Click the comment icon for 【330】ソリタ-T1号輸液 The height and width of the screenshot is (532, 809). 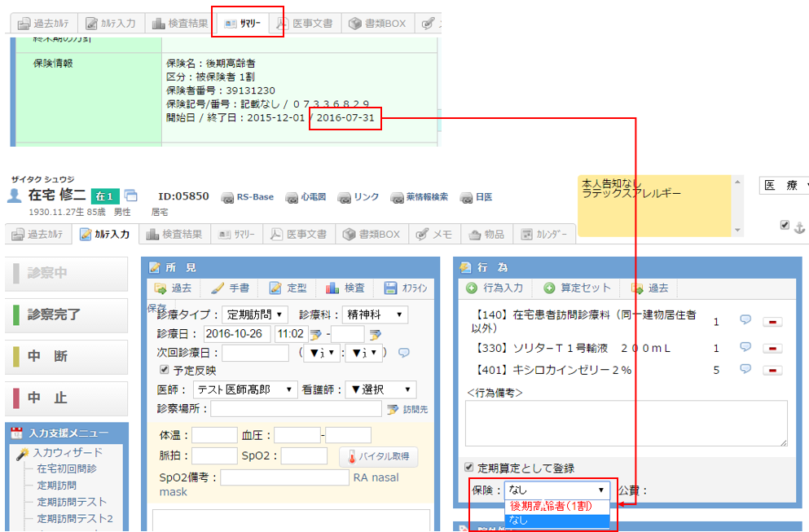click(x=745, y=347)
